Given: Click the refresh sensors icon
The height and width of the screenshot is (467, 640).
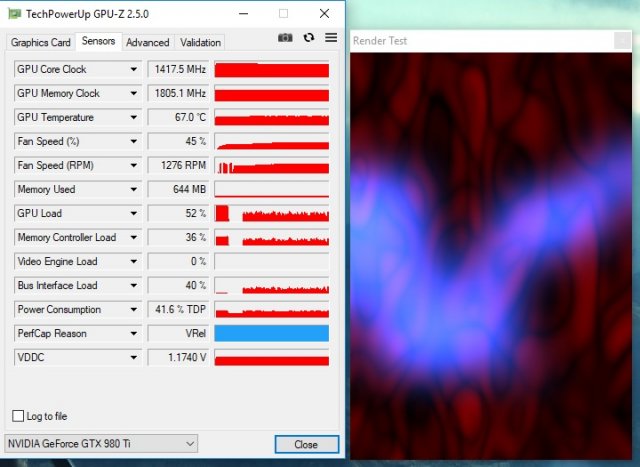Looking at the screenshot, I should coord(309,38).
